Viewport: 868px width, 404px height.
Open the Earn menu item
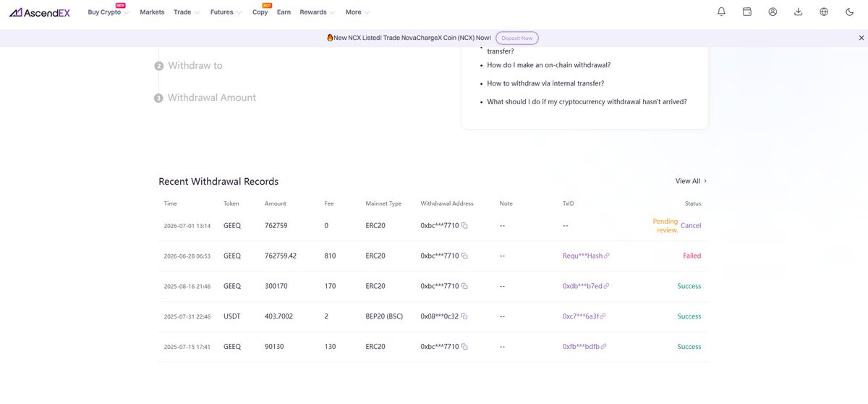click(x=284, y=12)
